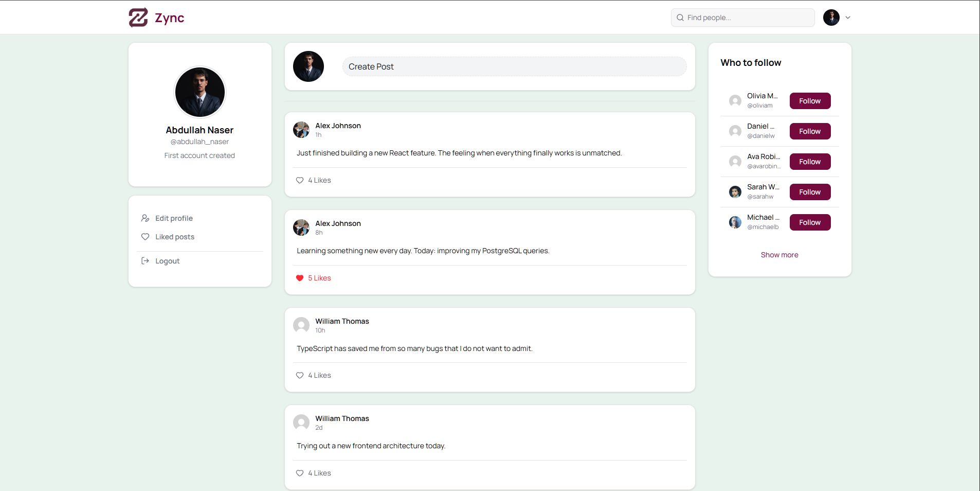The image size is (980, 491).
Task: Click the avatar beside Create Post
Action: pos(308,66)
